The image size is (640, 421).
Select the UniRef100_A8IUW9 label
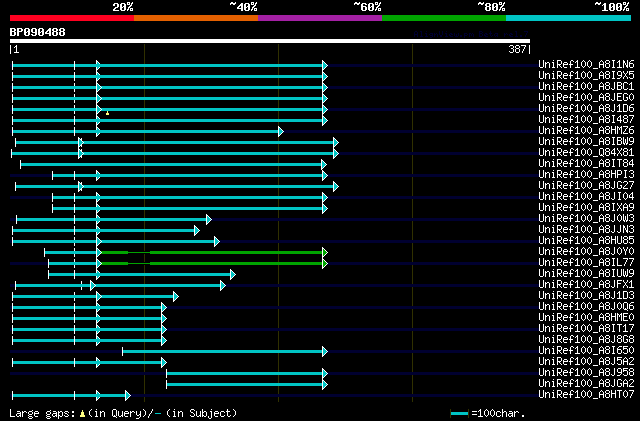coord(586,274)
